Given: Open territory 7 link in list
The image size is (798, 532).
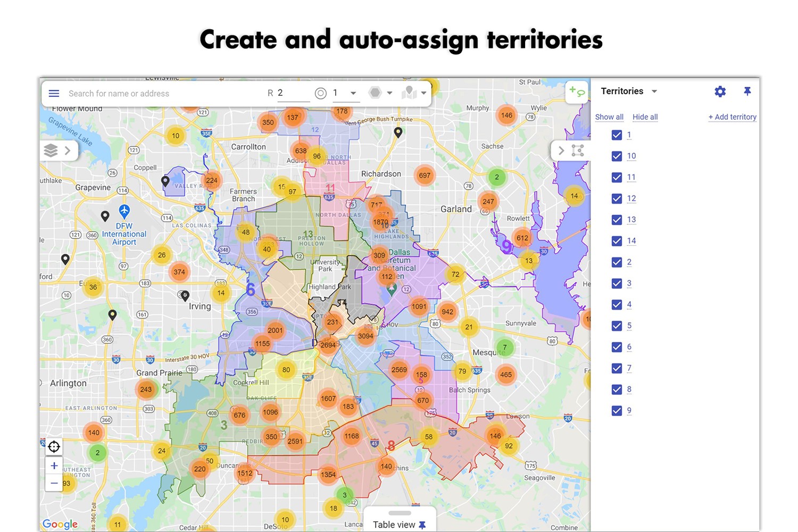Looking at the screenshot, I should tap(629, 368).
